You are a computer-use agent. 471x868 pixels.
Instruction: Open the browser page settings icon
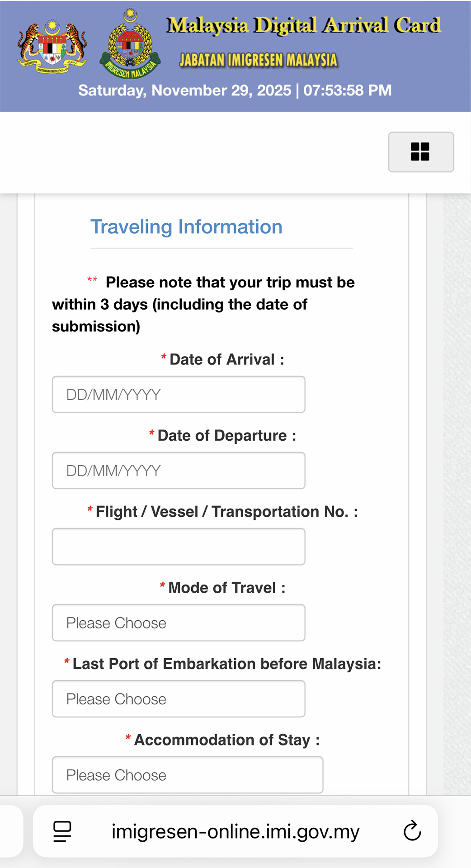coord(62,831)
